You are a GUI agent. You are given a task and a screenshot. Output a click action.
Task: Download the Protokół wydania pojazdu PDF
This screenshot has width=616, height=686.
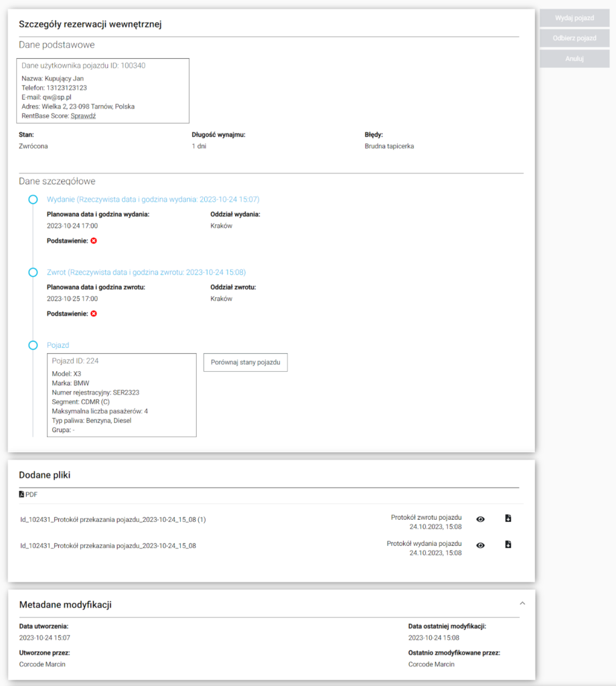pos(508,545)
